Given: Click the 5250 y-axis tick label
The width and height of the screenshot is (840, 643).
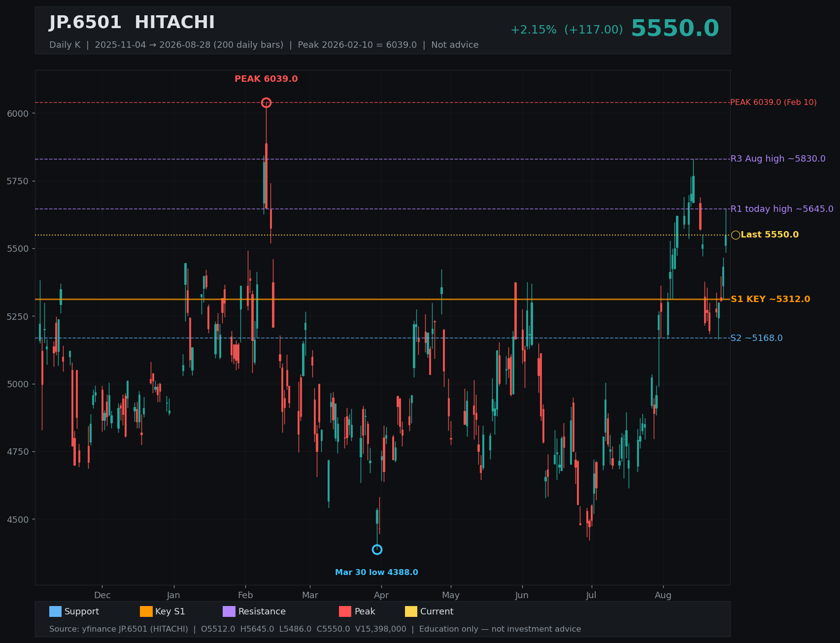Looking at the screenshot, I should [x=18, y=316].
